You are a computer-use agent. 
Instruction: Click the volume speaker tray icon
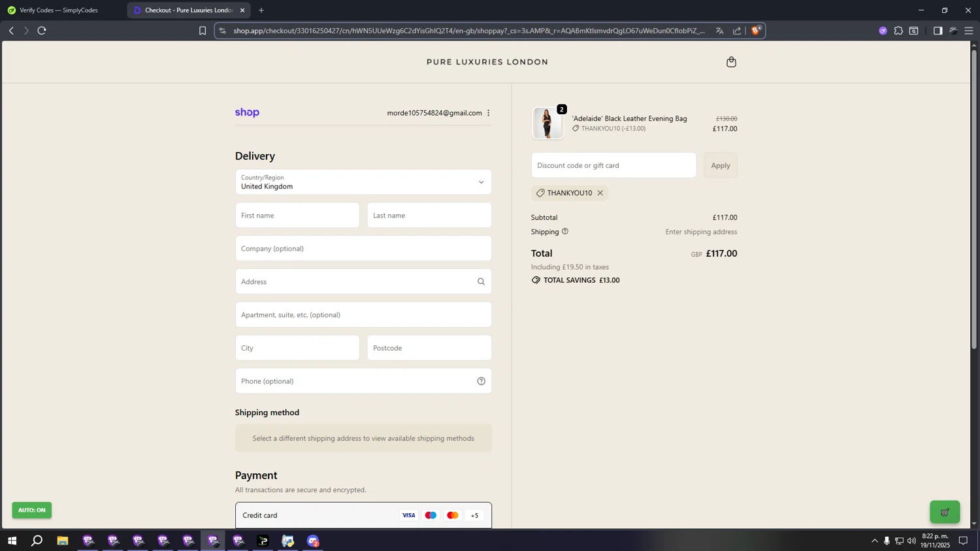(x=911, y=541)
